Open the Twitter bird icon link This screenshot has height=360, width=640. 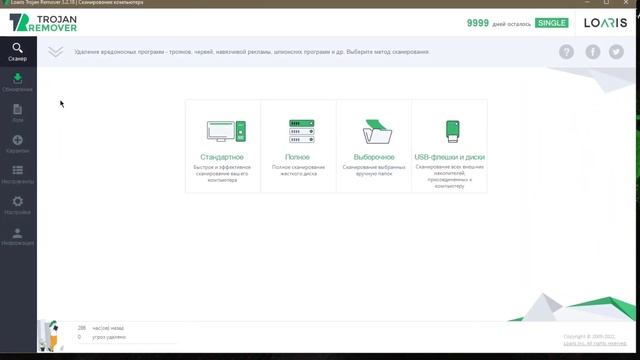pos(616,52)
